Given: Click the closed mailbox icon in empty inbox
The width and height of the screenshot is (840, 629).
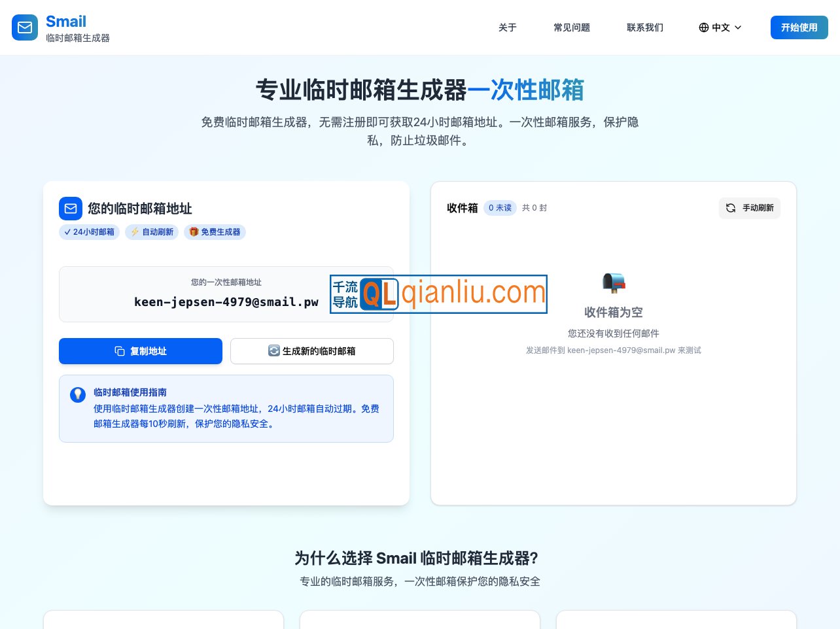Looking at the screenshot, I should point(613,282).
